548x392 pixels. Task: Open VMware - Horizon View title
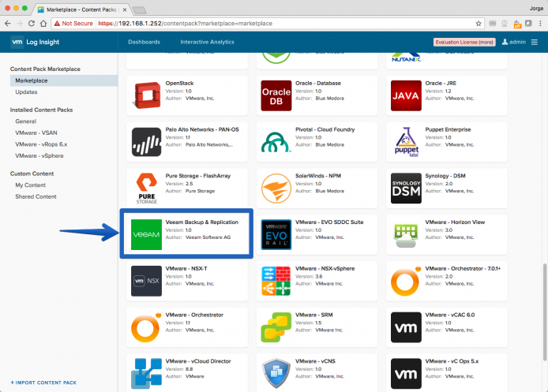[455, 222]
